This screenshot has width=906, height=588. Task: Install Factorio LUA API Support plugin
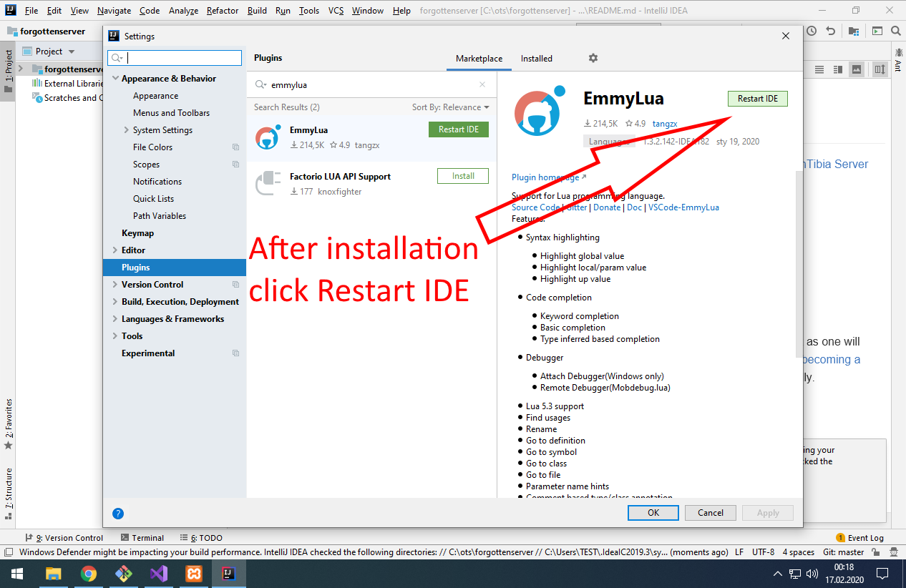[463, 176]
